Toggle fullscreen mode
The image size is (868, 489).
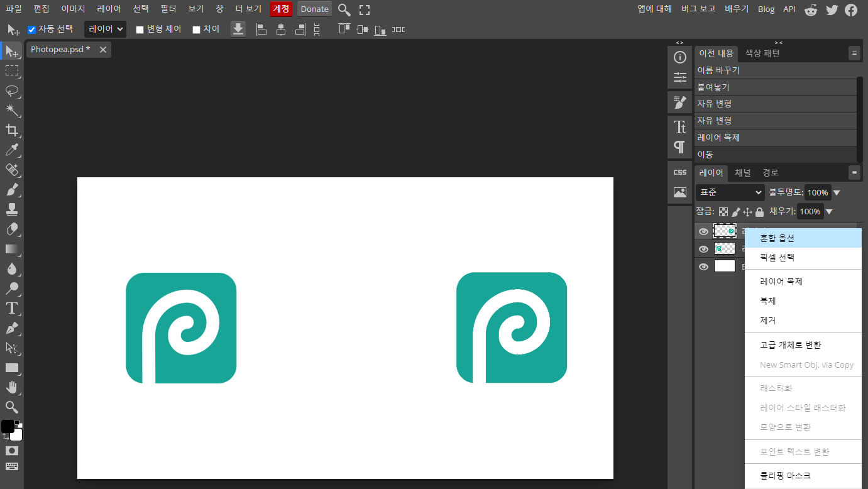(365, 9)
